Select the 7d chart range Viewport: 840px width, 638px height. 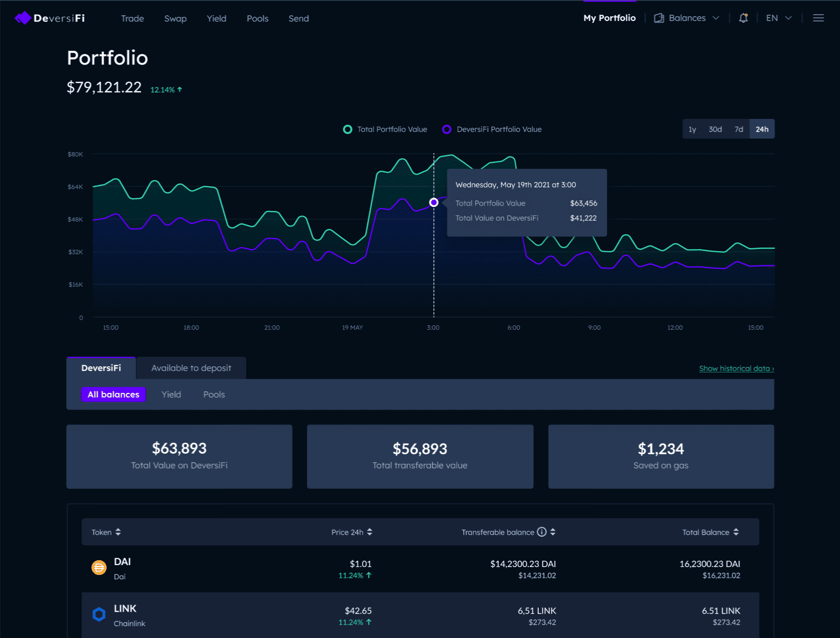[x=739, y=129]
